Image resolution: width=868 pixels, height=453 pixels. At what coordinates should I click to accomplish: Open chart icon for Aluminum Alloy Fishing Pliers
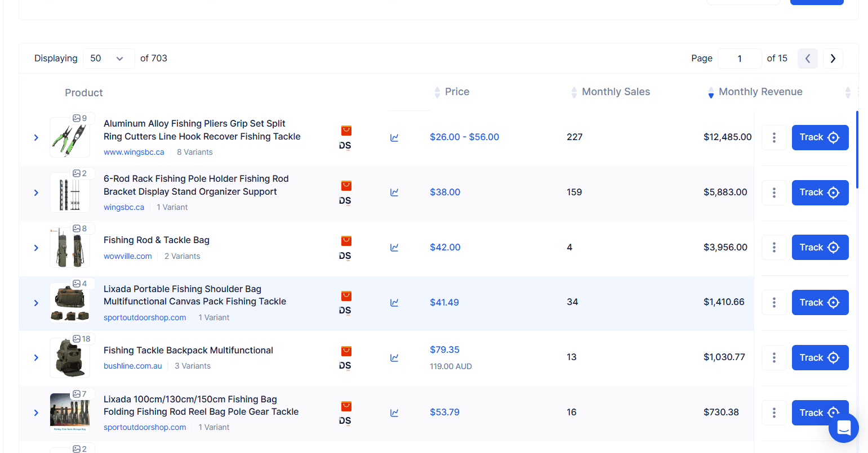[x=394, y=137]
